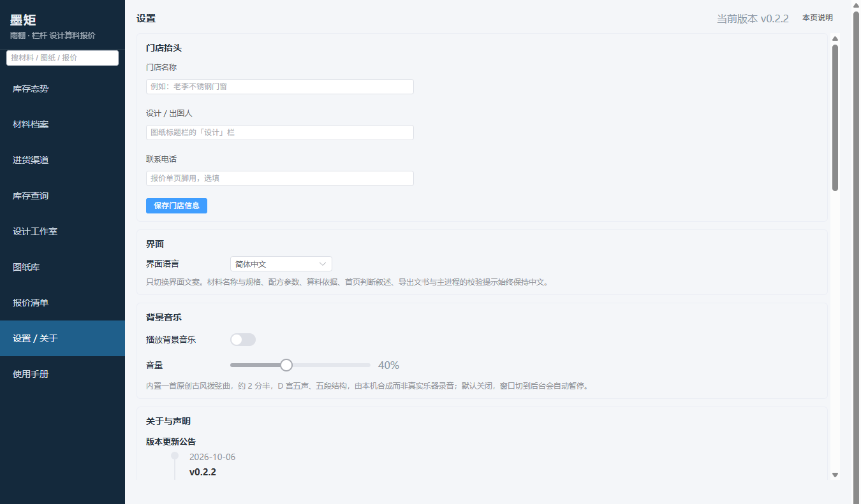This screenshot has width=861, height=504.
Task: Click the 设计 / 出图人 input field
Action: click(280, 133)
